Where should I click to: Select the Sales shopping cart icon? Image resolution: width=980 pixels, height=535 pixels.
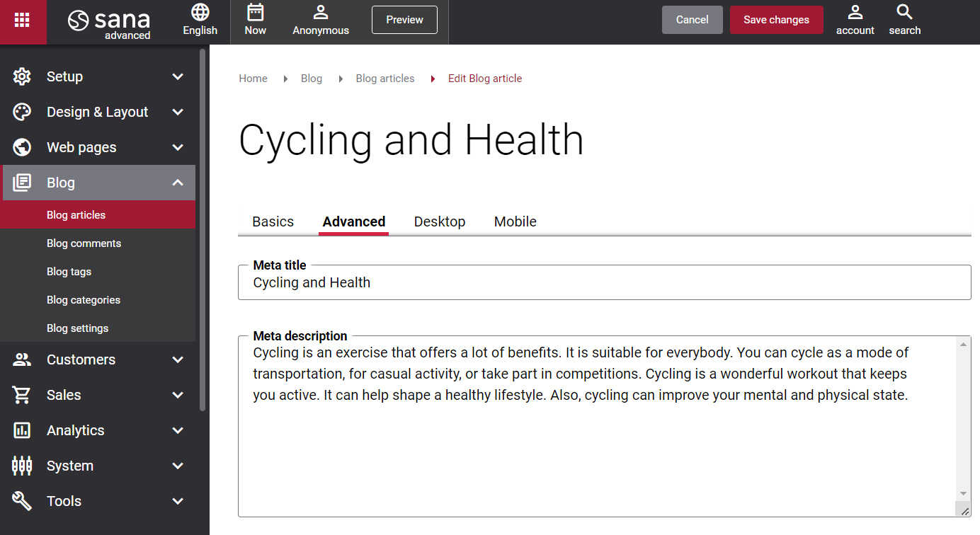tap(21, 395)
